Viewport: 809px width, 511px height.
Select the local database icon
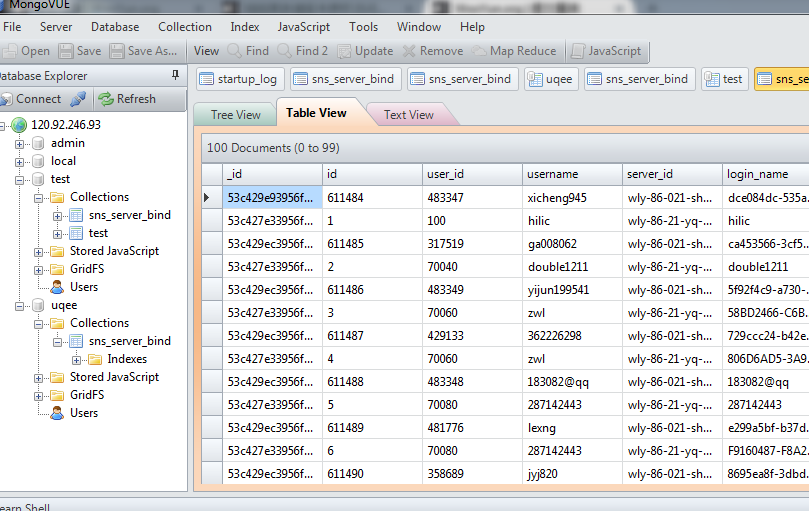click(38, 161)
